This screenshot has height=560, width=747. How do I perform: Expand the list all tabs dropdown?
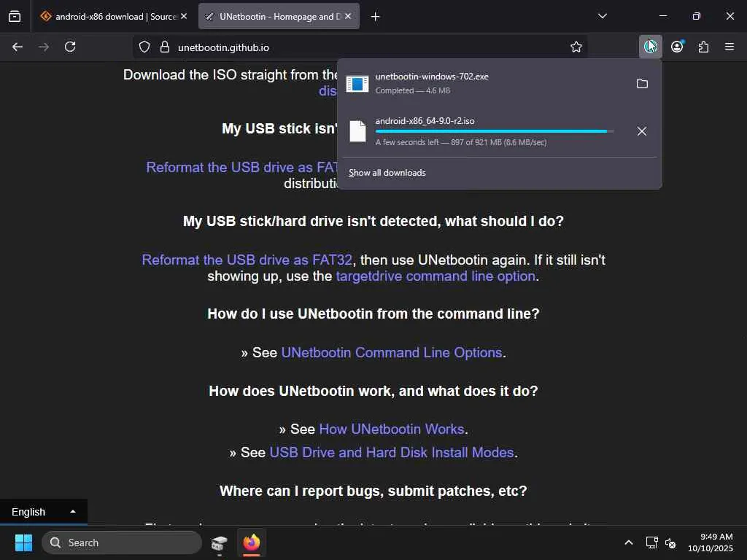[x=603, y=16]
